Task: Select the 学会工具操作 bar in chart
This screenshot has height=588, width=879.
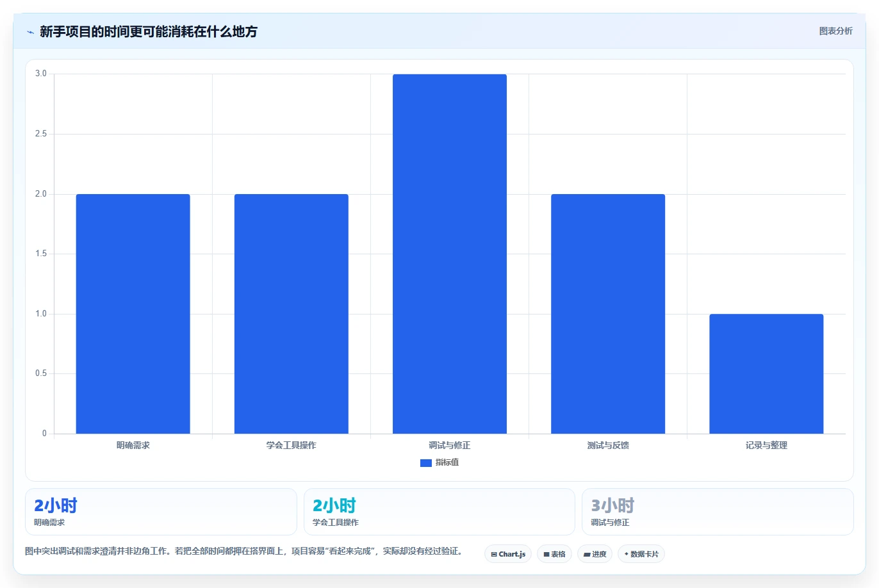Action: (x=292, y=314)
